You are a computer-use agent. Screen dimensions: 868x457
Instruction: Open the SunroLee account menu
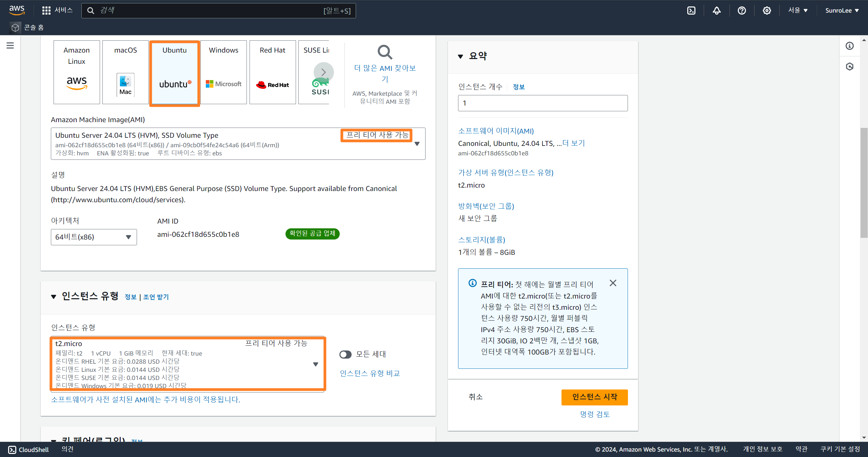[842, 11]
